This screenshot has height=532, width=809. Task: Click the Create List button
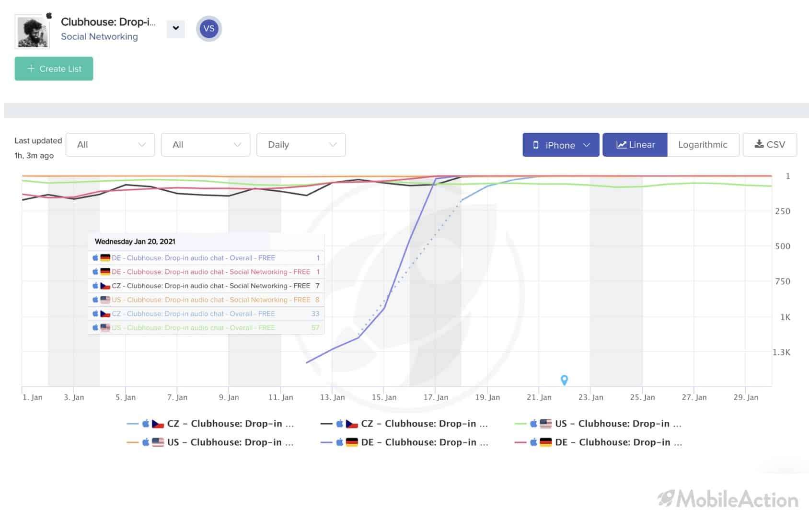pos(54,69)
